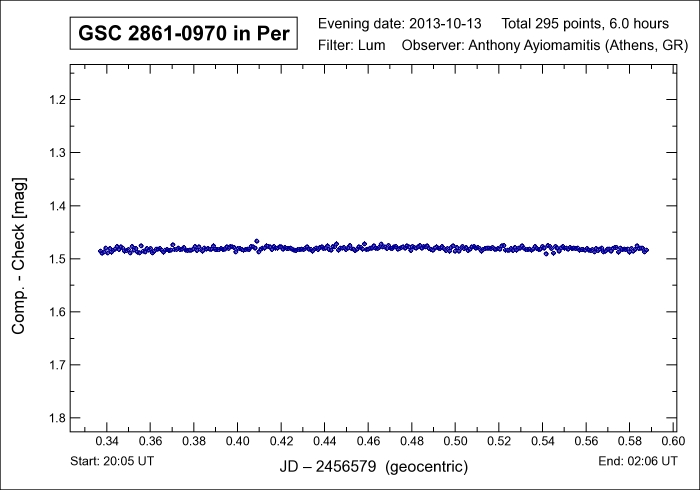Click the 0.60 tick label on x-axis
The height and width of the screenshot is (490, 700).
(673, 441)
